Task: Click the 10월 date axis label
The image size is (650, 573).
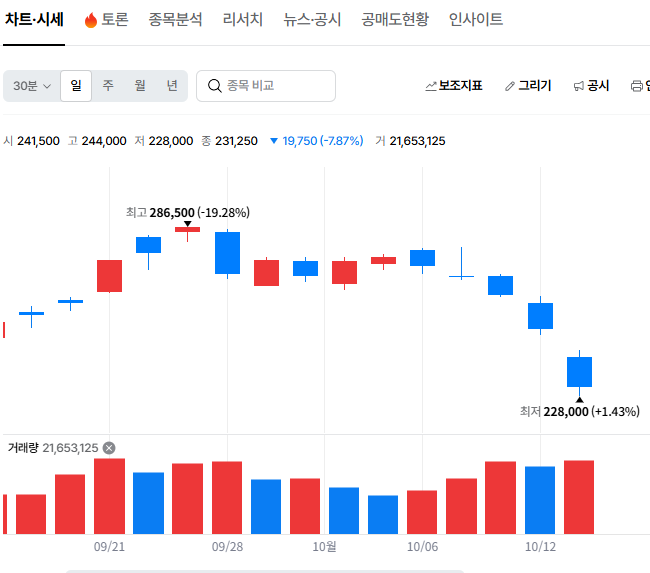Action: (324, 547)
